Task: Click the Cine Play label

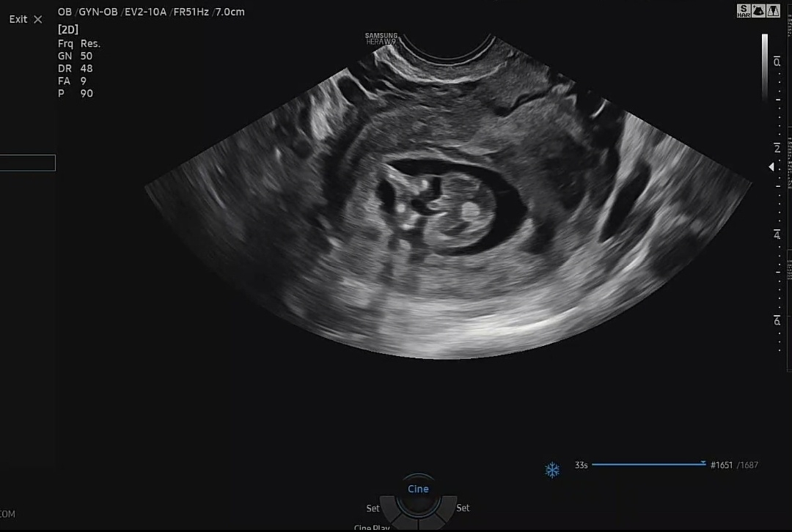Action: 373,527
